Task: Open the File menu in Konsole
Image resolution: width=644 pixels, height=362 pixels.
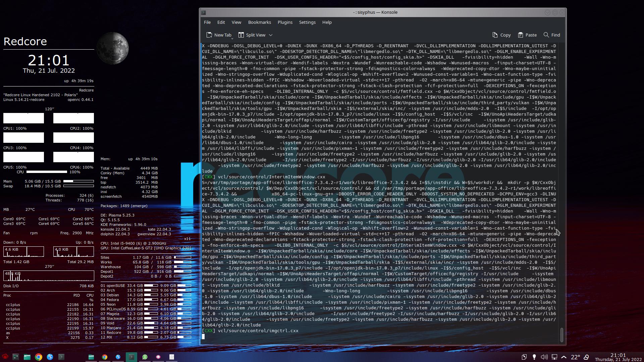Action: [x=207, y=22]
